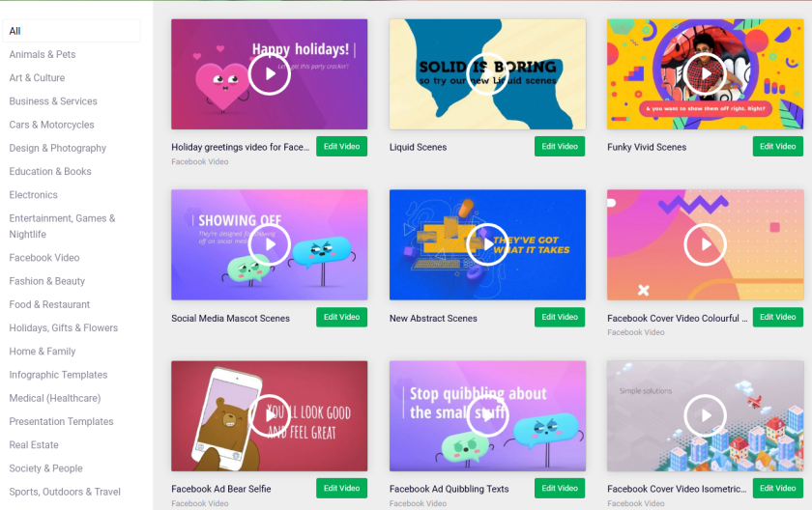Play the Facebook Ad Bear Selfie preview
Viewport: 812px width, 510px height.
(270, 415)
